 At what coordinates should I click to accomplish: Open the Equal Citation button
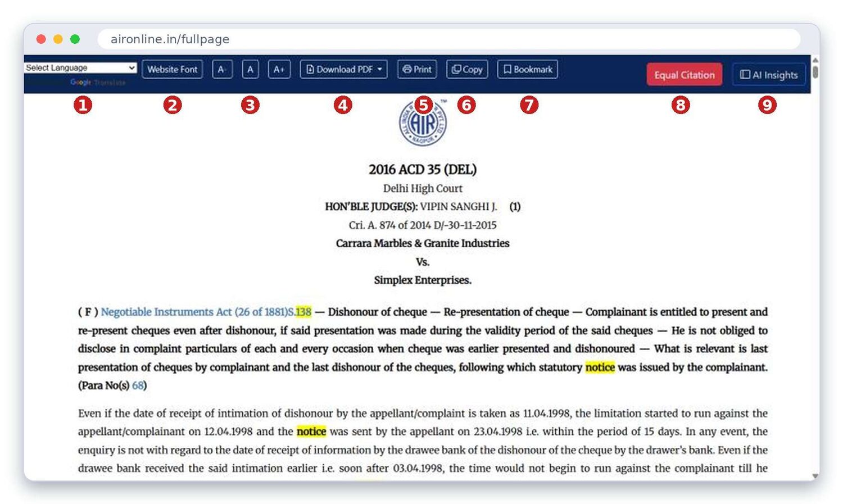[684, 75]
